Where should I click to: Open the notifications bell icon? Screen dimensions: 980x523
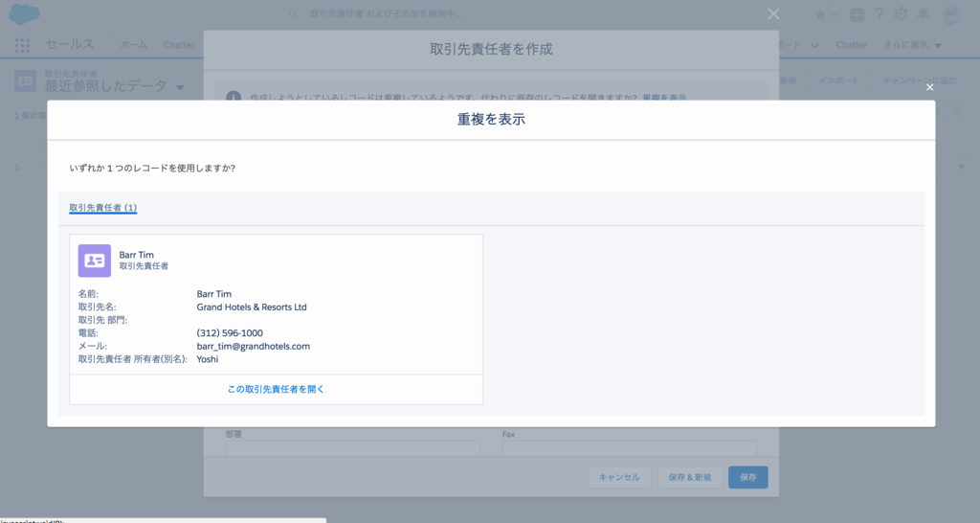pyautogui.click(x=924, y=13)
